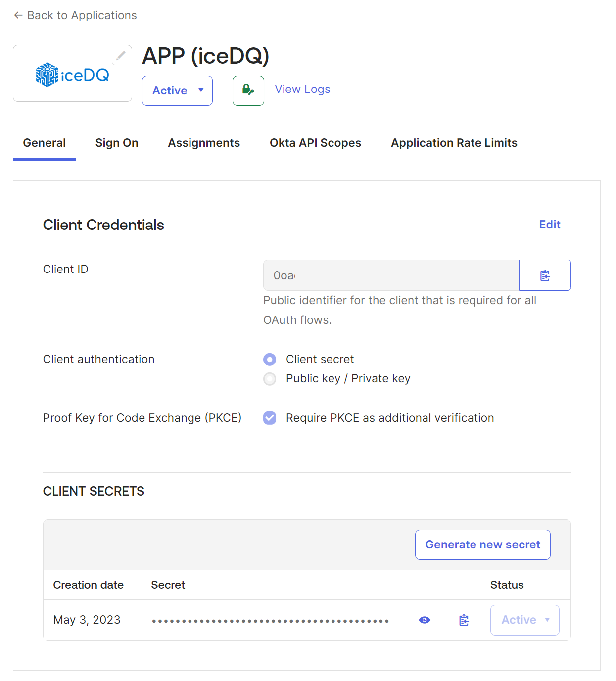Select the Client secret radio option

[x=270, y=360]
